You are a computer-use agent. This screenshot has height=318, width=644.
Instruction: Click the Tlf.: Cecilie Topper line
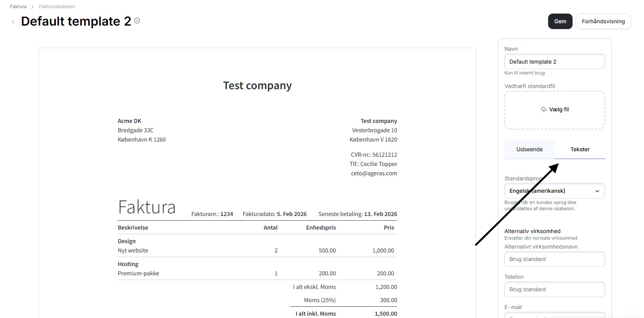[x=373, y=164]
